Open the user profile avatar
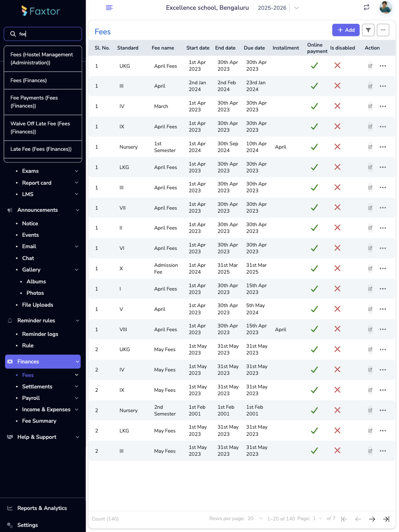This screenshot has width=399, height=532. 385,7
